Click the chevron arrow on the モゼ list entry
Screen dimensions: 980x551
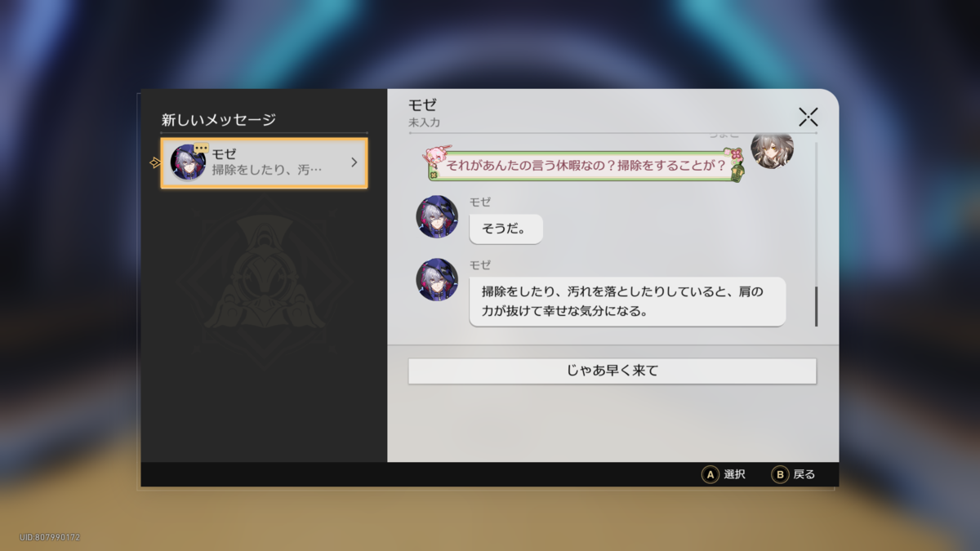(x=354, y=162)
